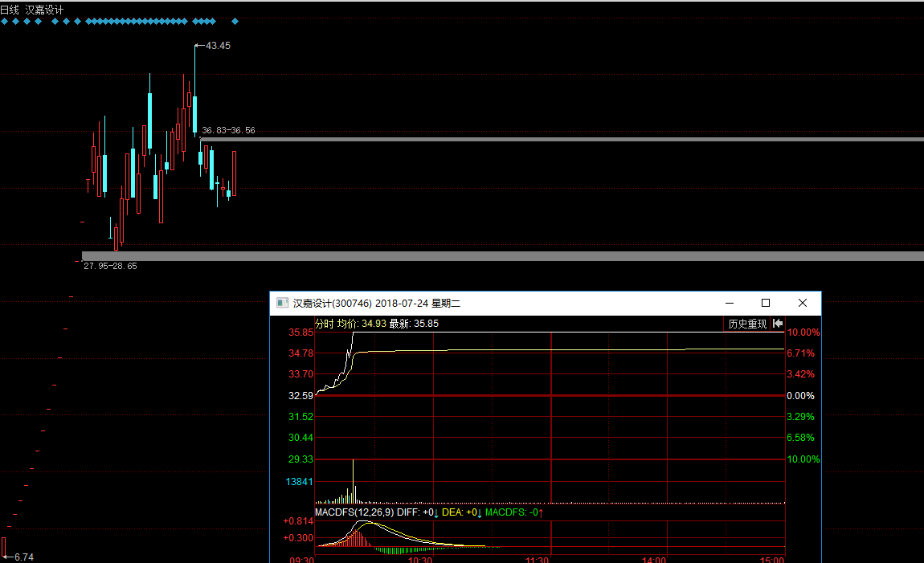The height and width of the screenshot is (563, 924).
Task: Click the MACDFS(12,26,9) indicator label
Action: click(x=354, y=512)
